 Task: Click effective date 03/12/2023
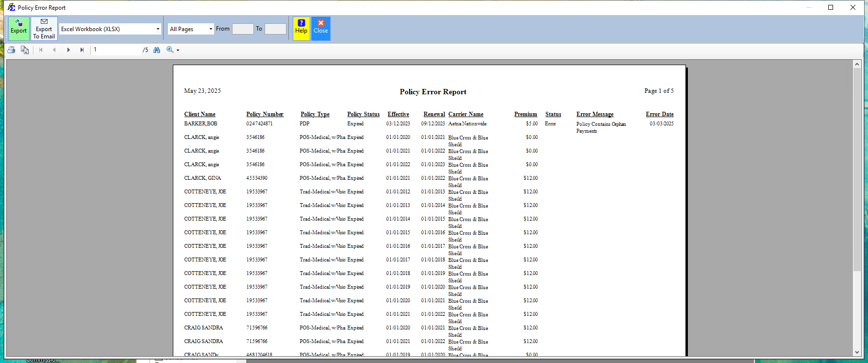(398, 124)
